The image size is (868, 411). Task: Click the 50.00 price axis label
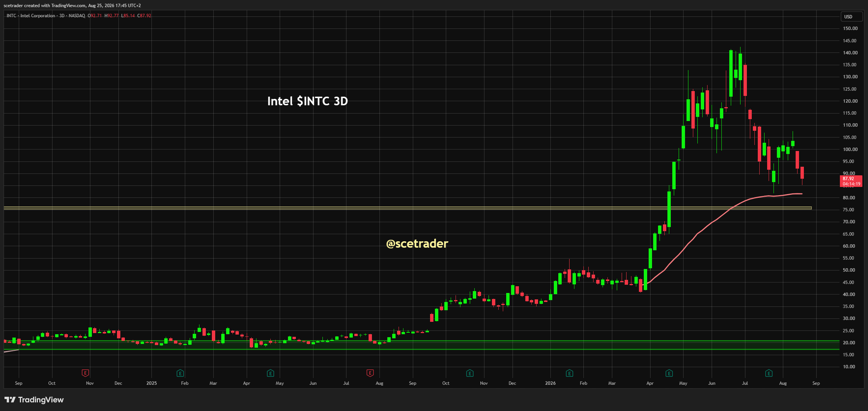[849, 270]
